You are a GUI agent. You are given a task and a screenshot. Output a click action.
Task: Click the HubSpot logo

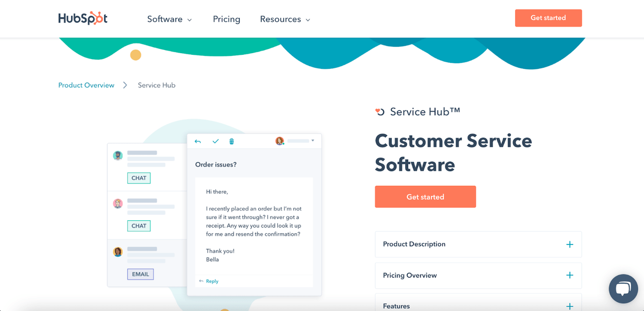[83, 18]
